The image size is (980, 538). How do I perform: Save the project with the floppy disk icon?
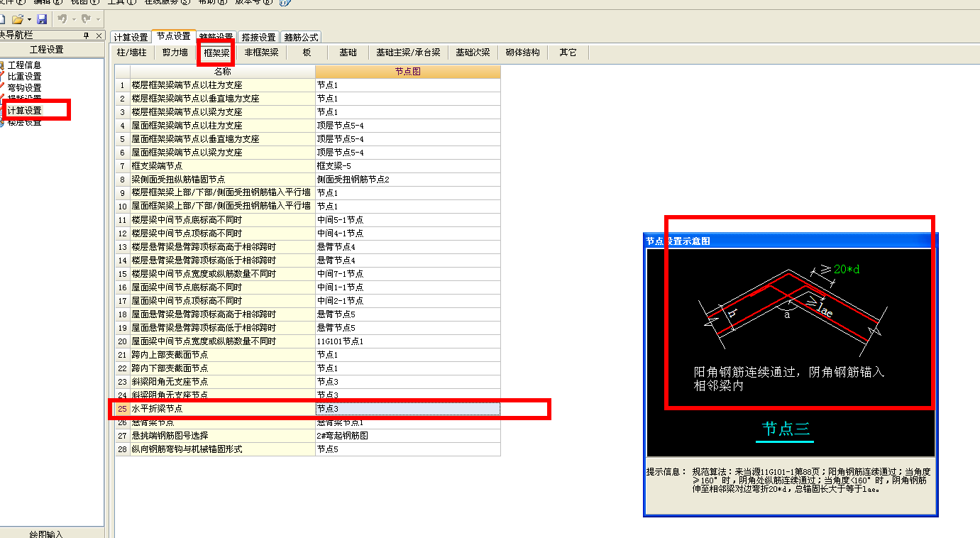pos(42,18)
